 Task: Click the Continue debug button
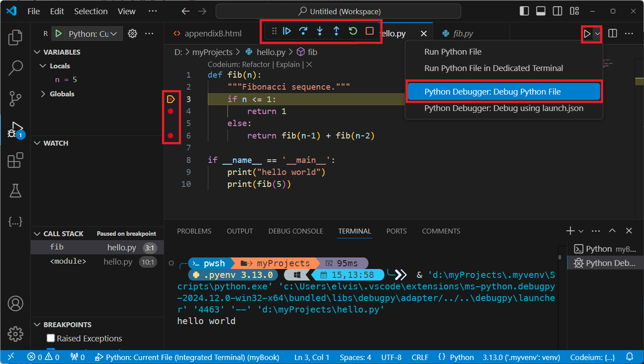pyautogui.click(x=287, y=31)
